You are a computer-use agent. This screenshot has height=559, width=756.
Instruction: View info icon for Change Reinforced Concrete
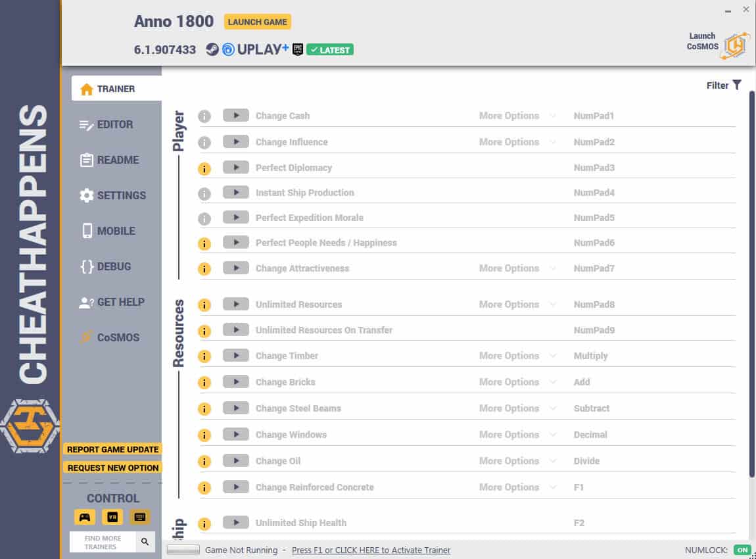point(204,487)
